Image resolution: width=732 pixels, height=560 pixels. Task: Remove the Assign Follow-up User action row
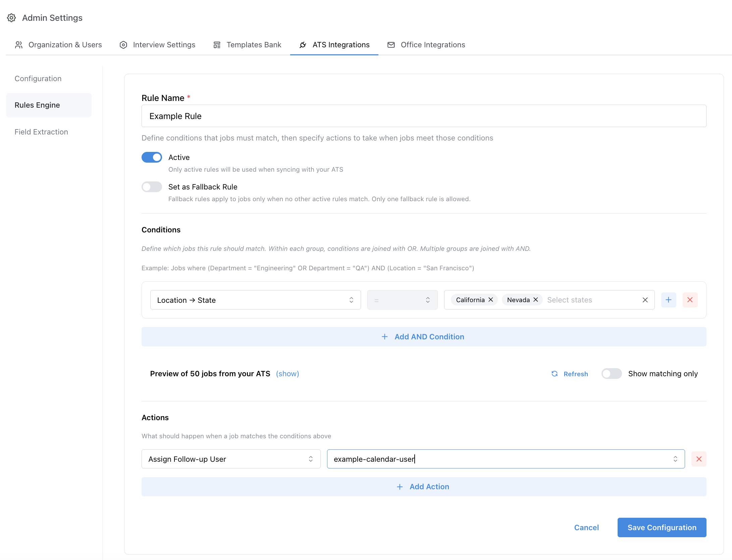(699, 459)
